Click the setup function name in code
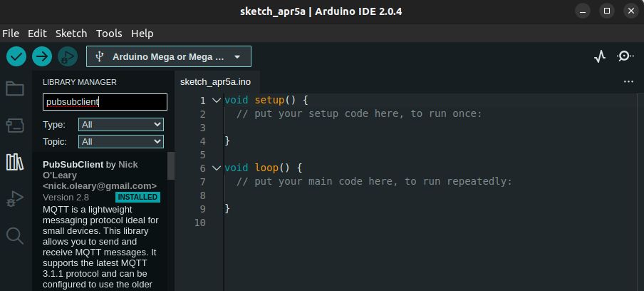The image size is (644, 291). (x=269, y=101)
